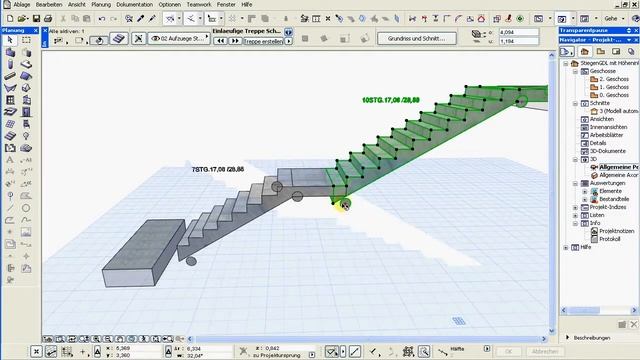Screen dimensions: 640x360
Task: Click the top elevation field 4,094
Action: coord(518,32)
